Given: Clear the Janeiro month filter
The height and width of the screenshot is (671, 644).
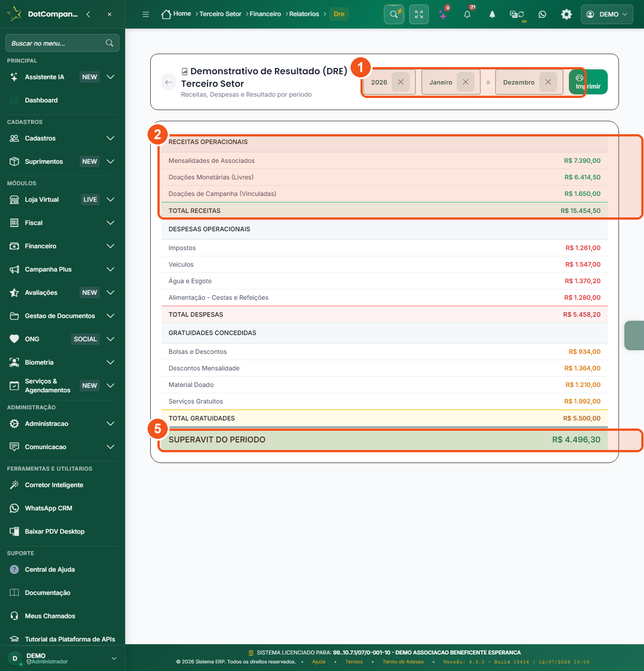Looking at the screenshot, I should (x=466, y=82).
